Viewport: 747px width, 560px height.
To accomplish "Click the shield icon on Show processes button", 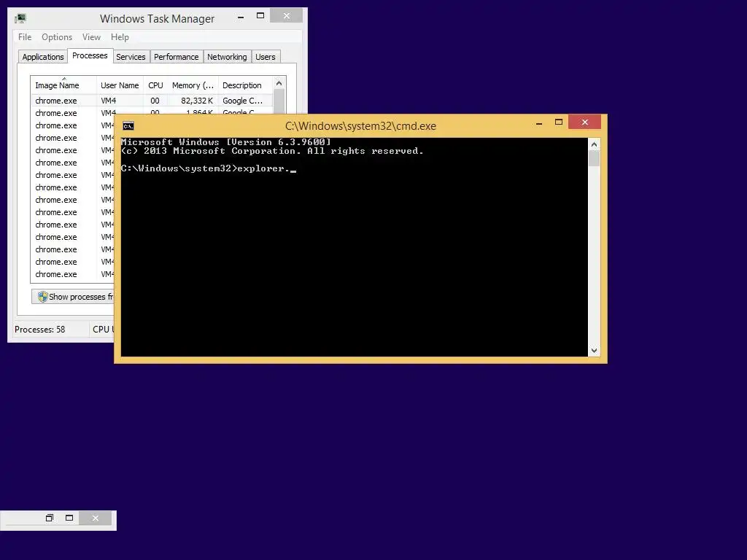I will [43, 297].
